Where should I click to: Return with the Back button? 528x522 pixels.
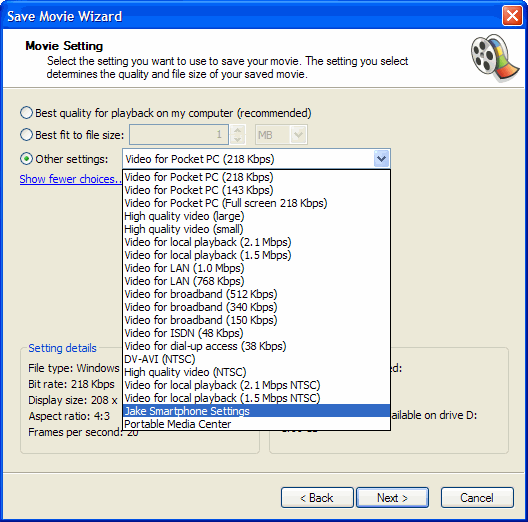pos(317,497)
